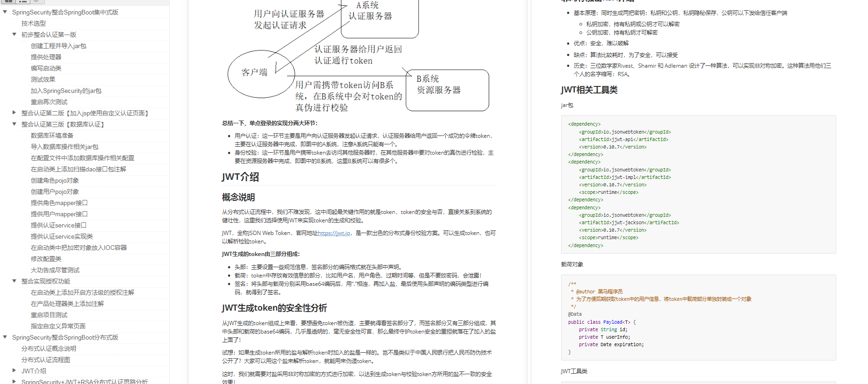Viewport: 868px width, 384px height.
Task: Jump to JWT介绍 in the outline
Action: [x=34, y=371]
